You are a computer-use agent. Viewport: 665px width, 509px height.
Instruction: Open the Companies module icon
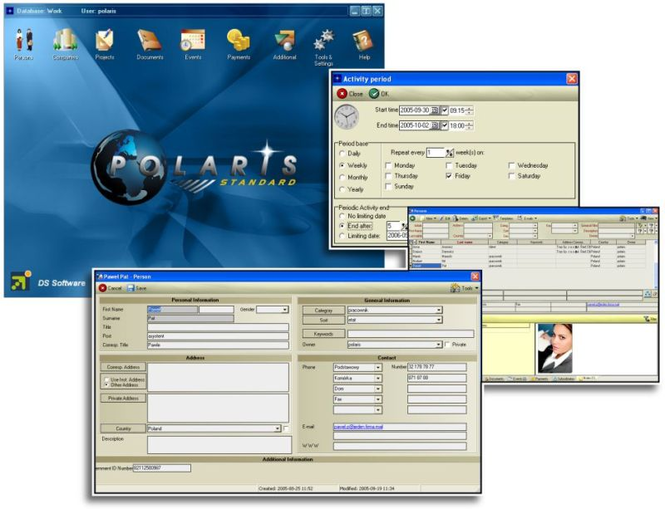[x=65, y=40]
